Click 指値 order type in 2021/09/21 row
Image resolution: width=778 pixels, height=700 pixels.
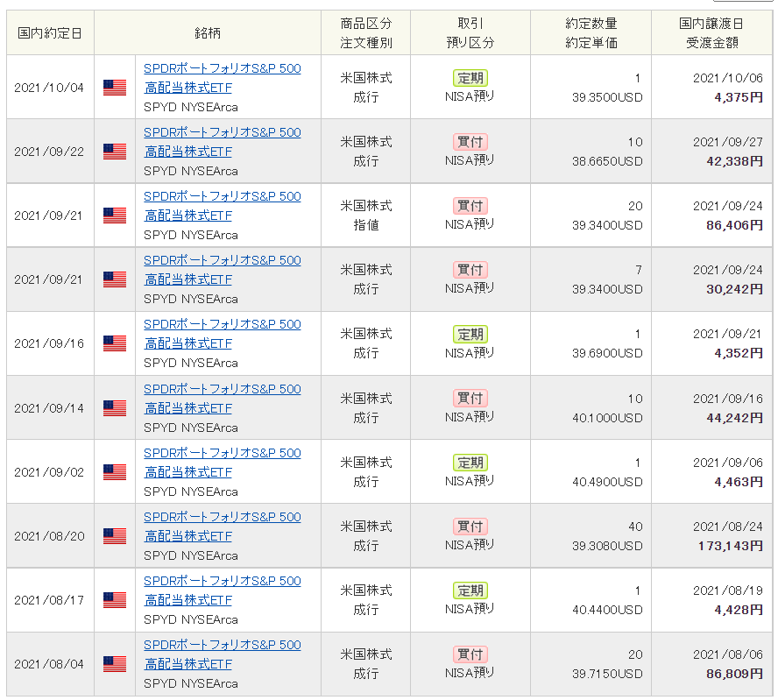click(366, 226)
